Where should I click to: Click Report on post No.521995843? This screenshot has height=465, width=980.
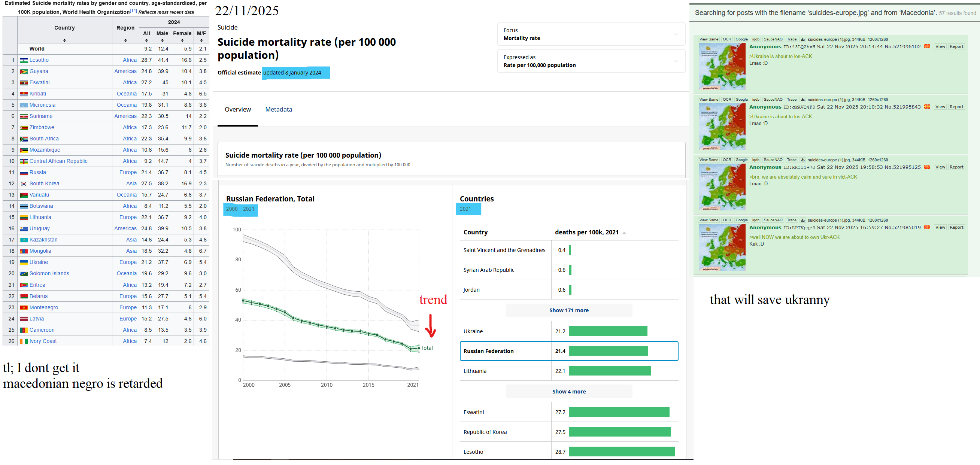point(956,107)
